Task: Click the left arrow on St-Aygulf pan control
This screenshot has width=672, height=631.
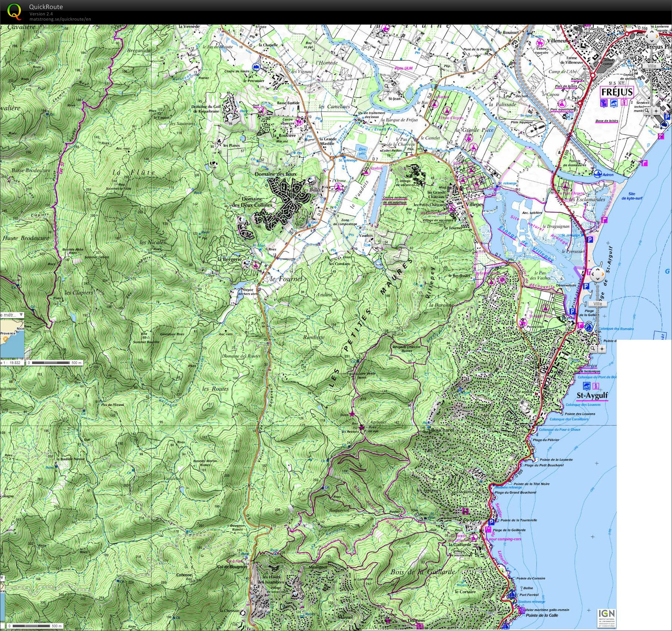Action: (592, 275)
